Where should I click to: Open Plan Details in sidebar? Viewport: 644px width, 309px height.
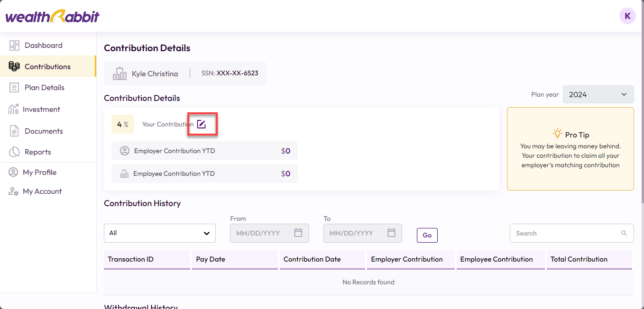click(44, 88)
